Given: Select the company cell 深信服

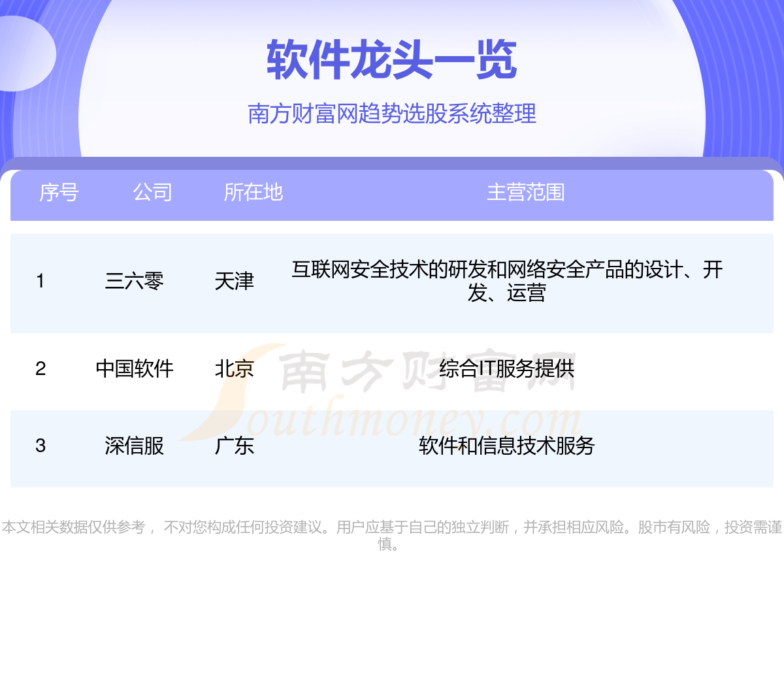Looking at the screenshot, I should click(135, 446).
